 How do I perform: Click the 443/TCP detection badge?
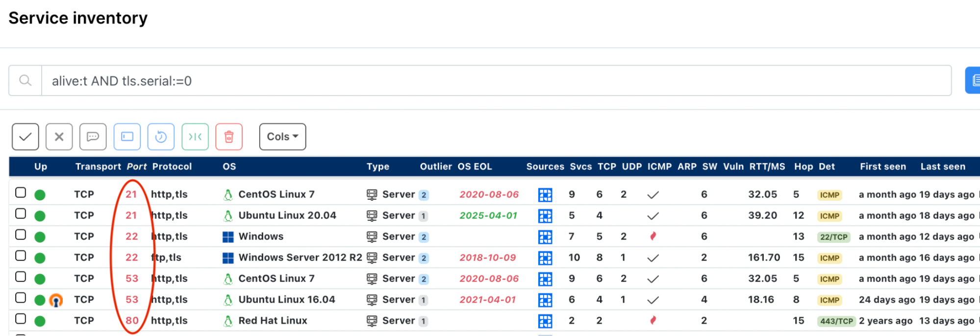tap(836, 321)
